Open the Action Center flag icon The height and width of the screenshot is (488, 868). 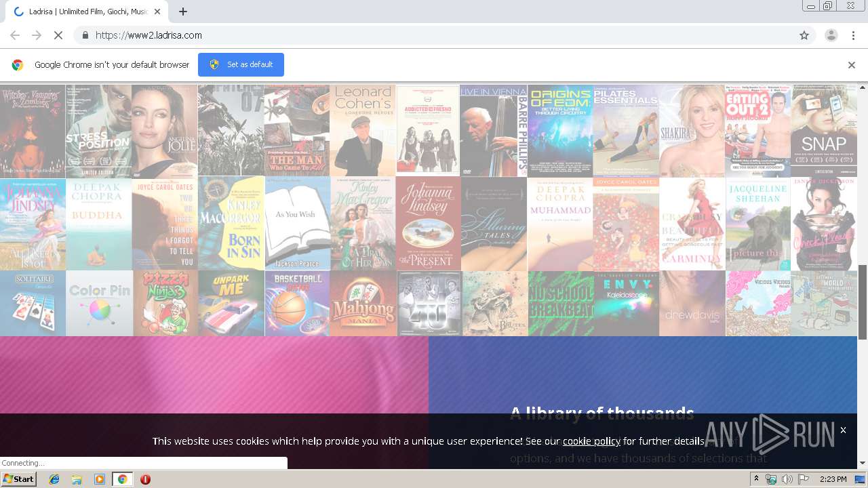point(803,479)
